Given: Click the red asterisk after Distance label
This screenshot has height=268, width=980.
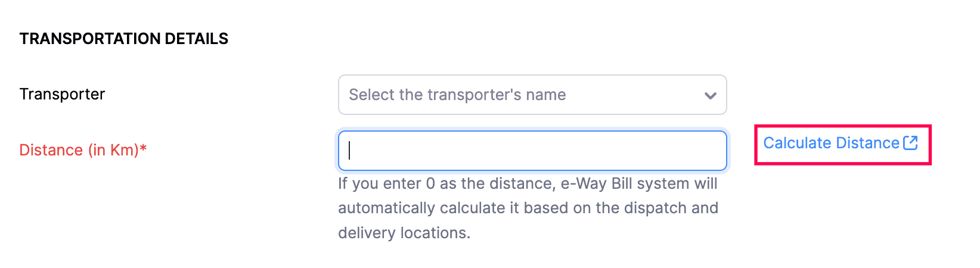Looking at the screenshot, I should coord(143,148).
